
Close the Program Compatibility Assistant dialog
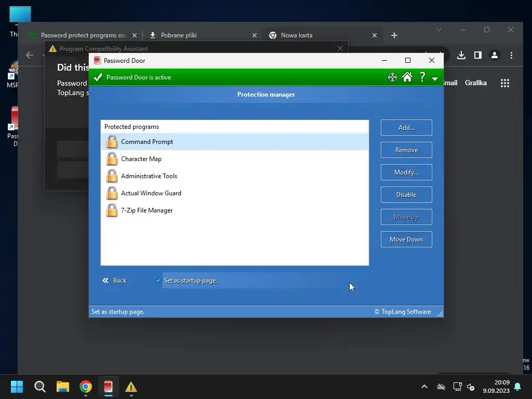(x=340, y=48)
